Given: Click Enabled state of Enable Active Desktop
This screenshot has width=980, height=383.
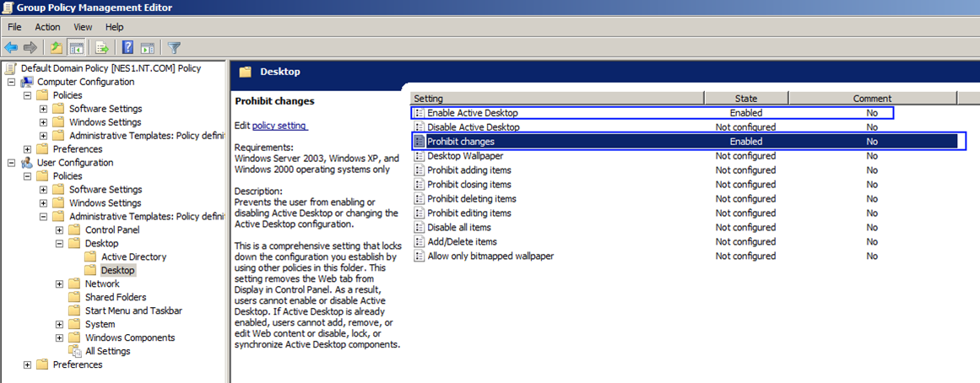Looking at the screenshot, I should click(746, 113).
